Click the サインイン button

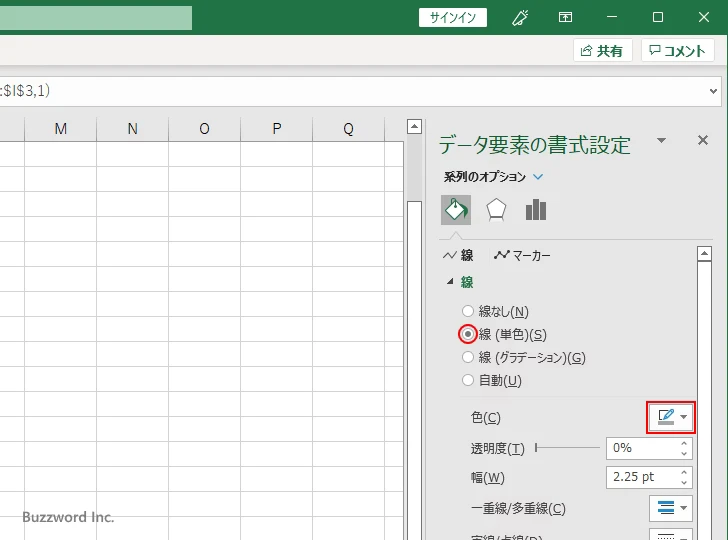click(453, 18)
